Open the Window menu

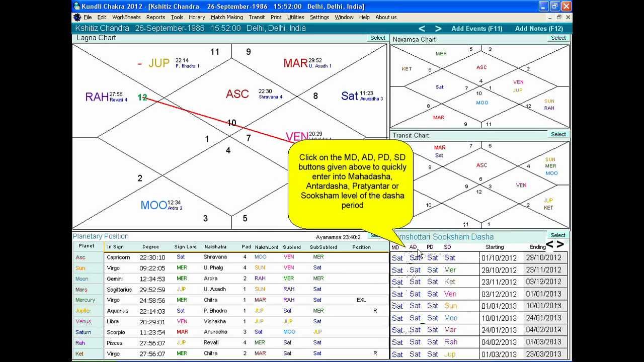[344, 17]
